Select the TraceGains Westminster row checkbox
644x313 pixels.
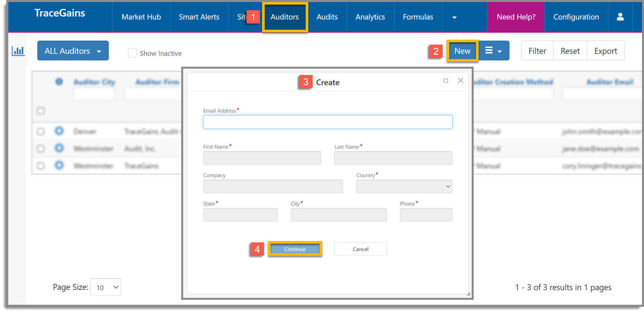tap(41, 166)
